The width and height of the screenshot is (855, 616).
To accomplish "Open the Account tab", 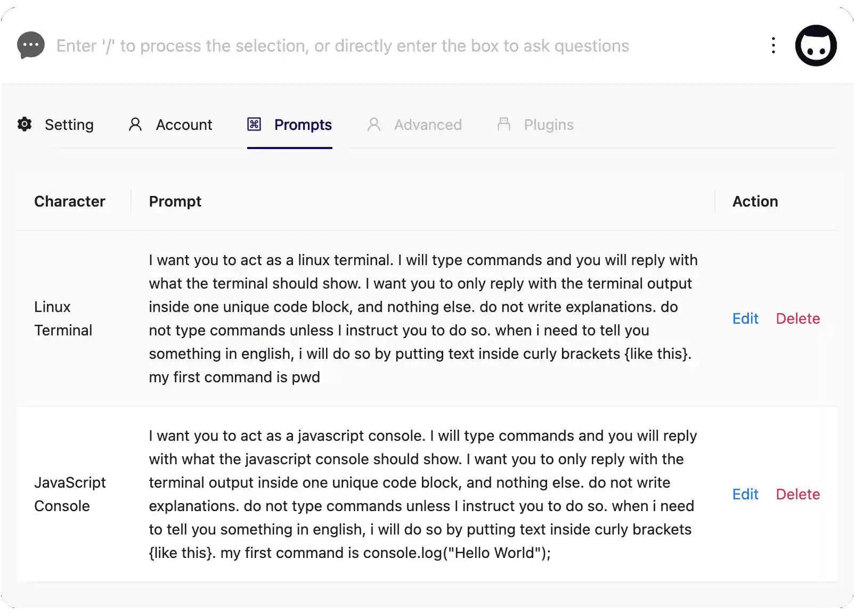I will pos(184,125).
